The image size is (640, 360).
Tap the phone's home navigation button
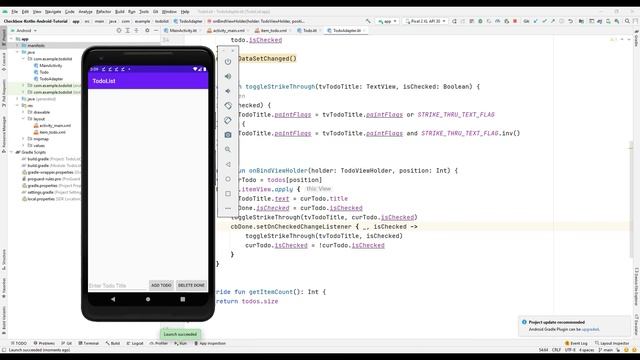click(x=148, y=299)
